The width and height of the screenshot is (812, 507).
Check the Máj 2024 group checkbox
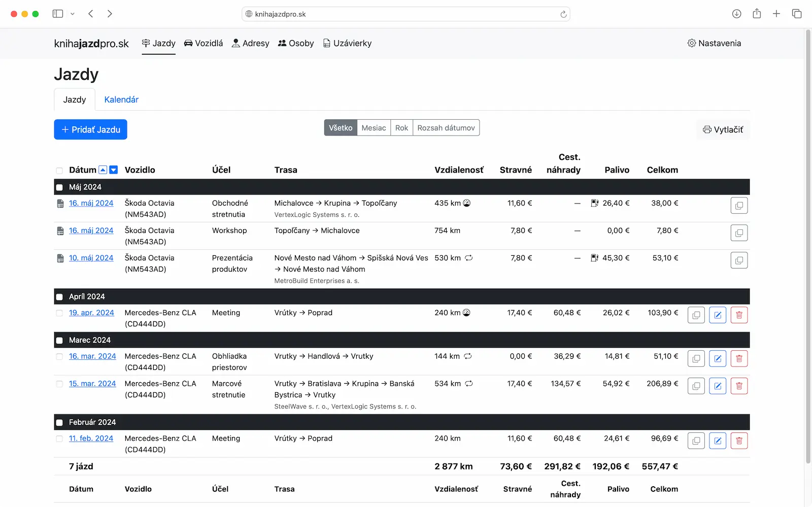[59, 187]
